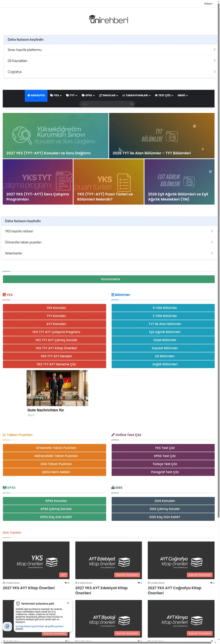The height and width of the screenshot is (644, 220).
Task: Click Bölümlerin Netleri button
Action: tap(55, 472)
